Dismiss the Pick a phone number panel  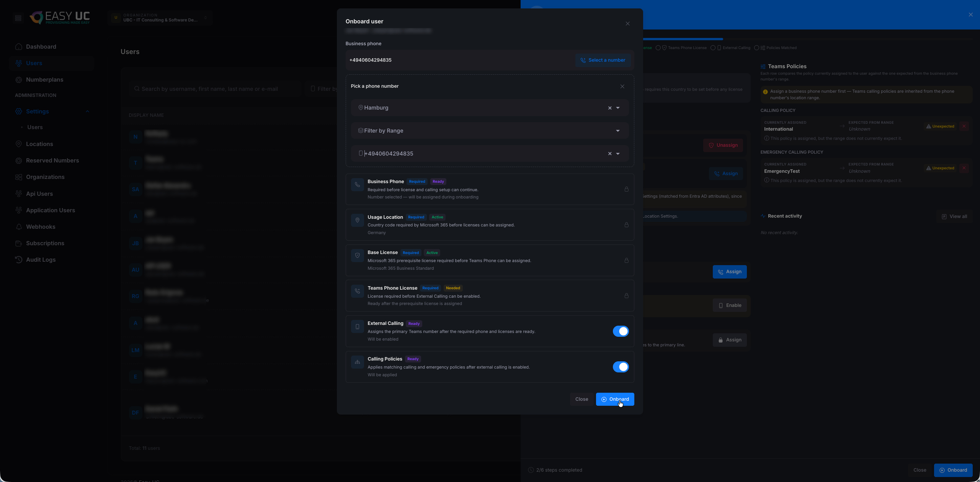[622, 87]
